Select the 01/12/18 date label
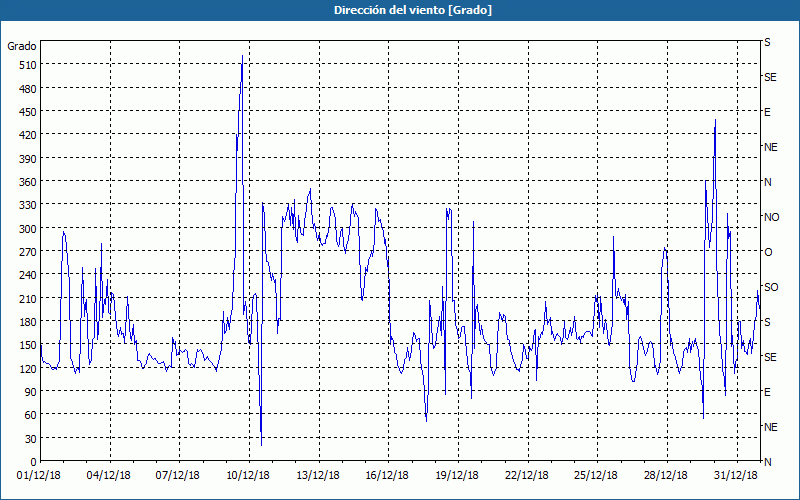The width and height of the screenshot is (800, 500). [39, 476]
